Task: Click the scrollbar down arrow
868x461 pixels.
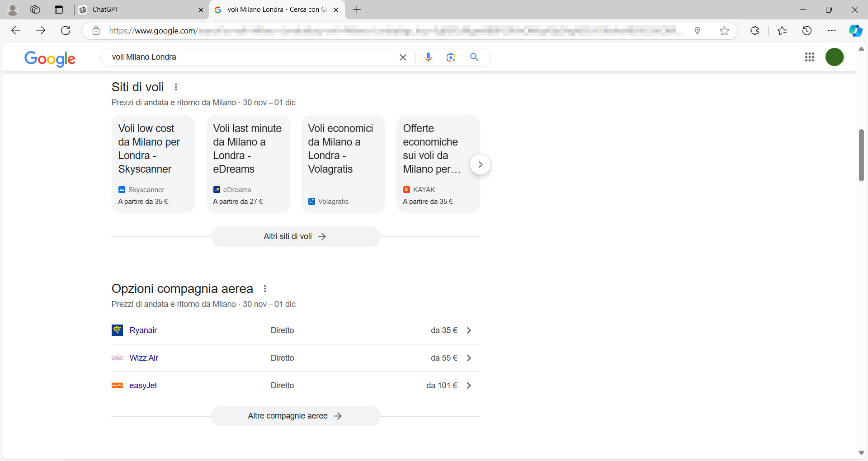Action: pos(861,453)
